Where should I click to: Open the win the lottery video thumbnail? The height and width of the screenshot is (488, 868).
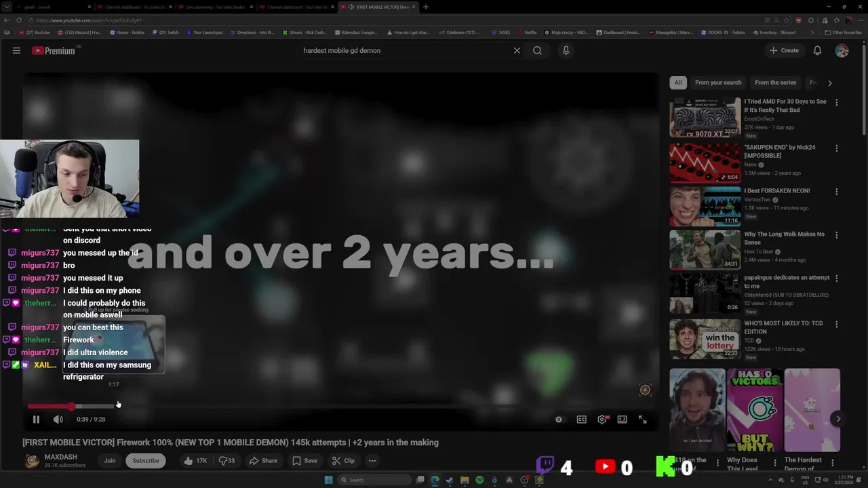point(705,339)
